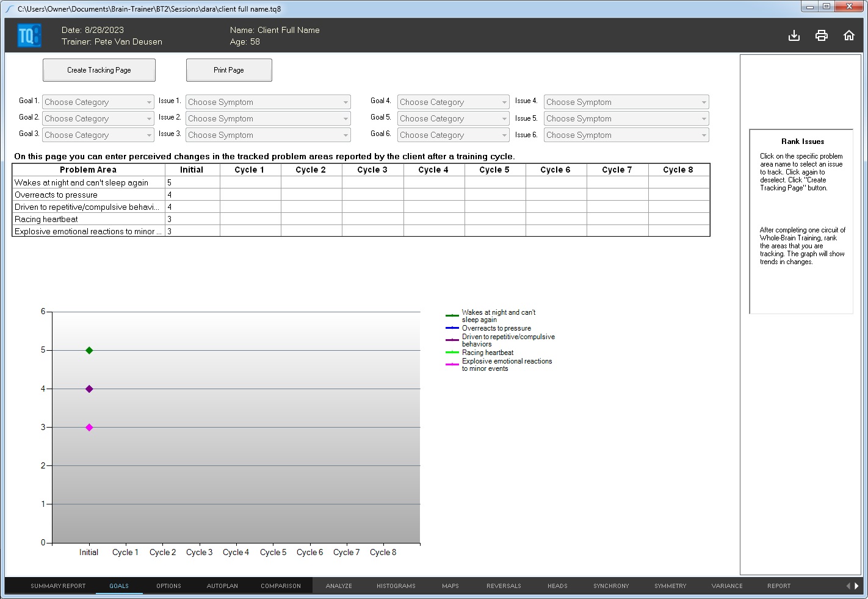Select 'Overreacts to pressure' problem area
The width and height of the screenshot is (868, 599).
(x=89, y=195)
